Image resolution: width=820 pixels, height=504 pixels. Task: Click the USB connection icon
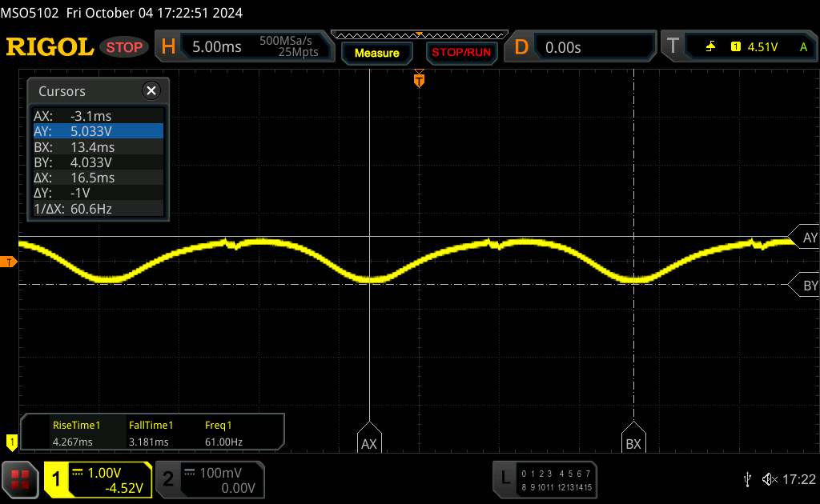747,479
